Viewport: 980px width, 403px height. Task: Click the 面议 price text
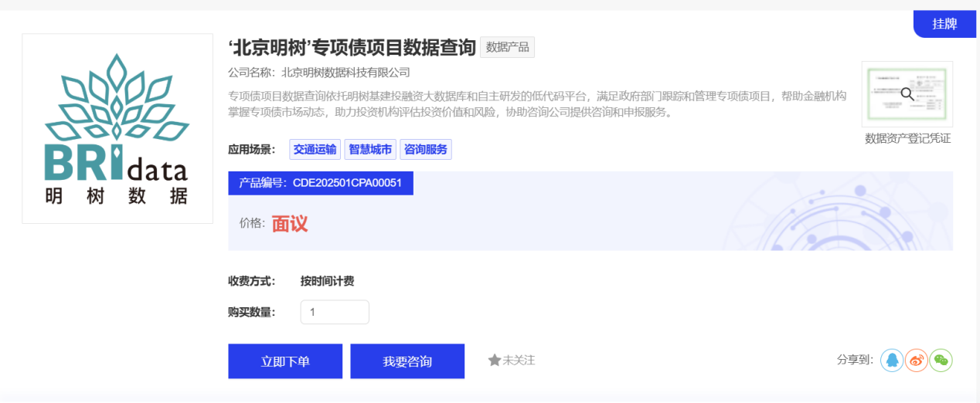290,224
